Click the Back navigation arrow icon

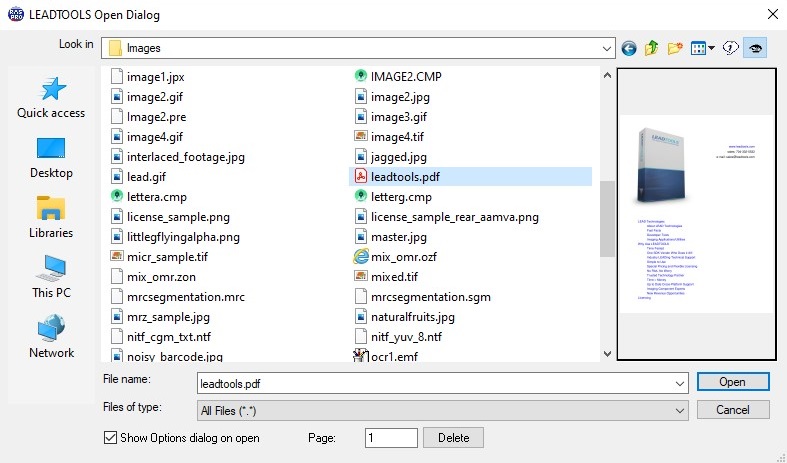[628, 49]
